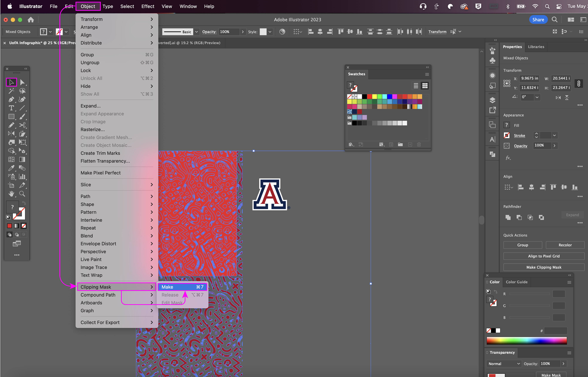Open the rotation angle dropdown
This screenshot has height=377, width=588.
coord(537,97)
